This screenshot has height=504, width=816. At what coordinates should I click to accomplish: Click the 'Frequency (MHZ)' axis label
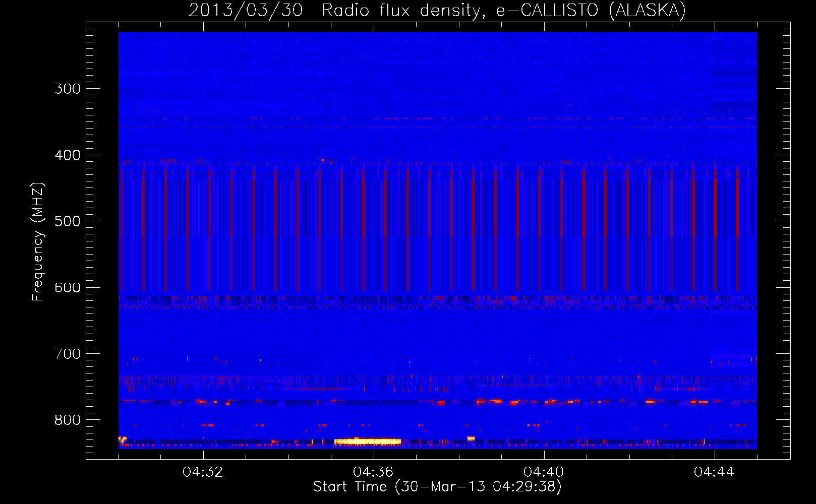point(38,242)
